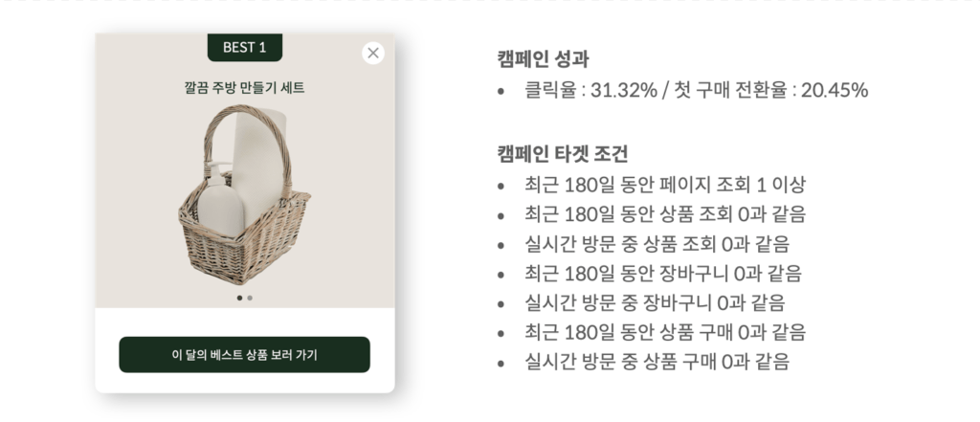
Task: Select the first active carousel dot
Action: point(239,299)
